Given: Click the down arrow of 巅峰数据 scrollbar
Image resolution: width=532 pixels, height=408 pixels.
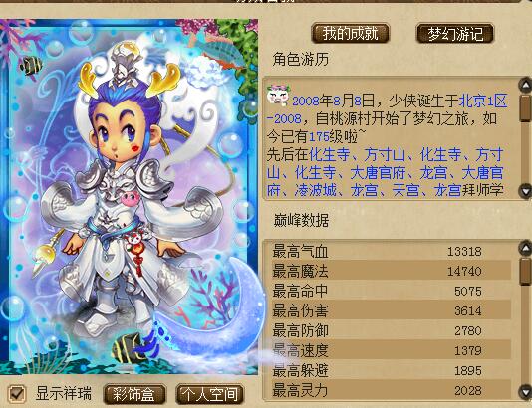Looking at the screenshot, I should click(x=526, y=391).
